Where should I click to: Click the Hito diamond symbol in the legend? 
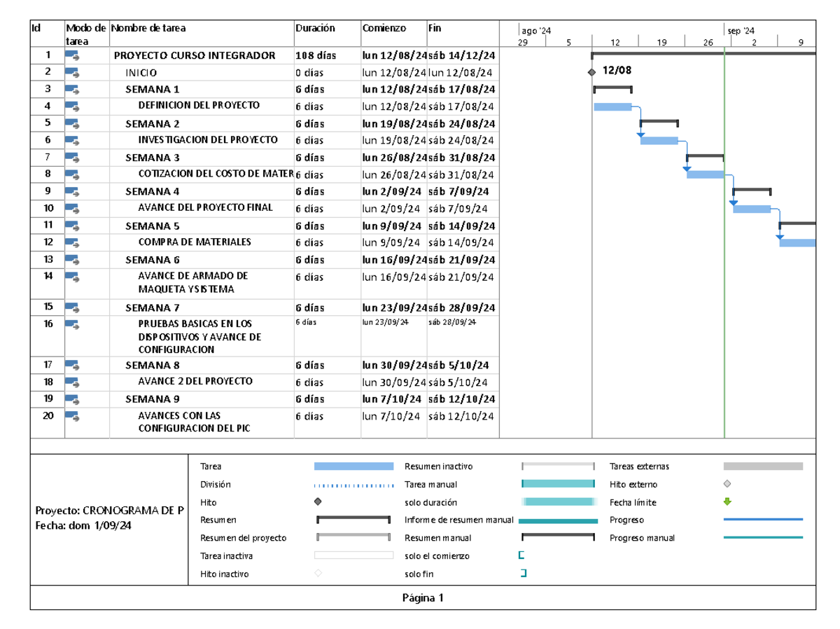[x=317, y=502]
